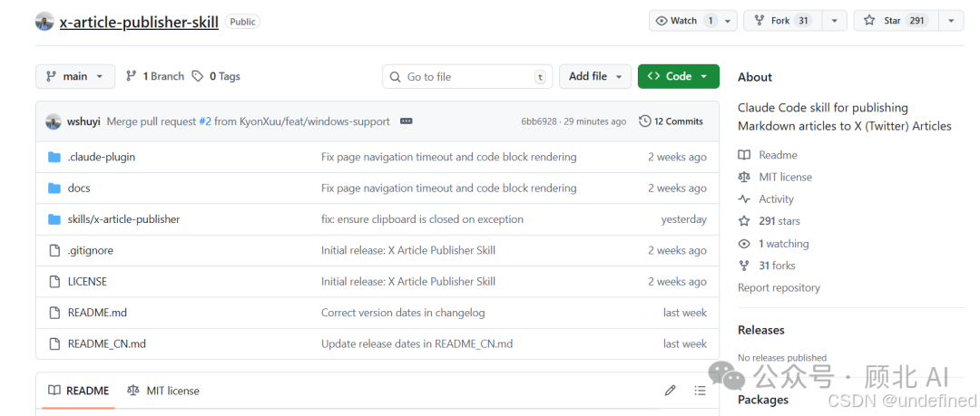This screenshot has height=416, width=980.
Task: Open the dropdown arrow next to Star
Action: point(951,21)
